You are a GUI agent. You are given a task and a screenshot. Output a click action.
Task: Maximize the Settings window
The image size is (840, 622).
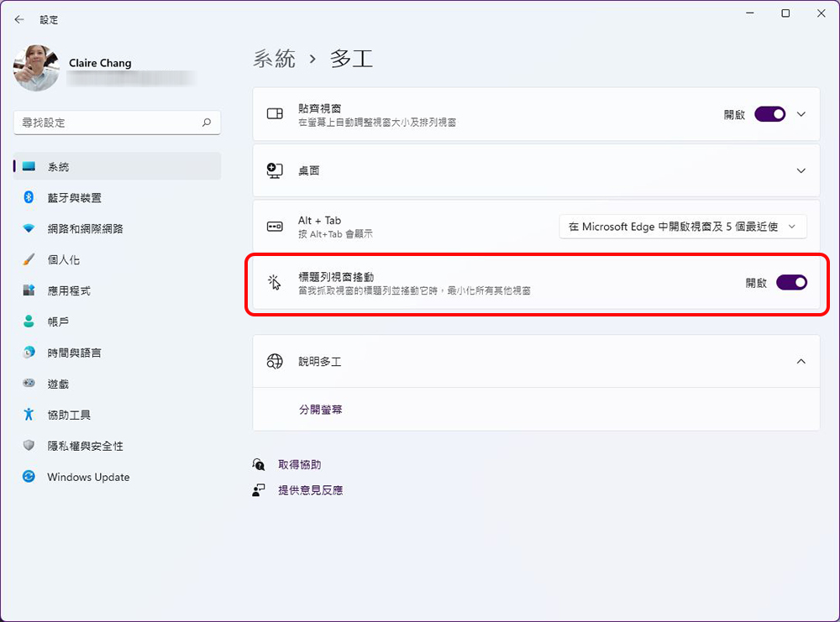point(785,13)
